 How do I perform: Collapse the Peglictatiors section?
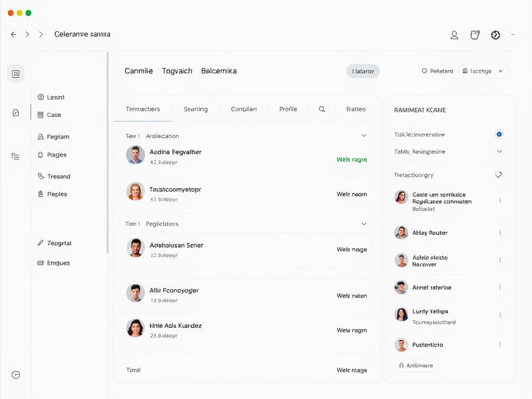tap(364, 224)
